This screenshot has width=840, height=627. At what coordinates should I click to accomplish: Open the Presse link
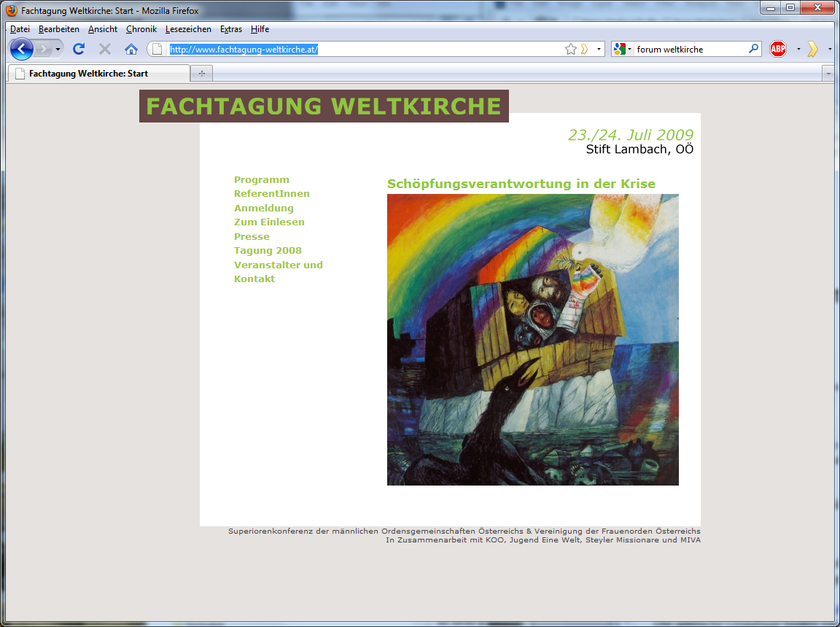pyautogui.click(x=252, y=237)
